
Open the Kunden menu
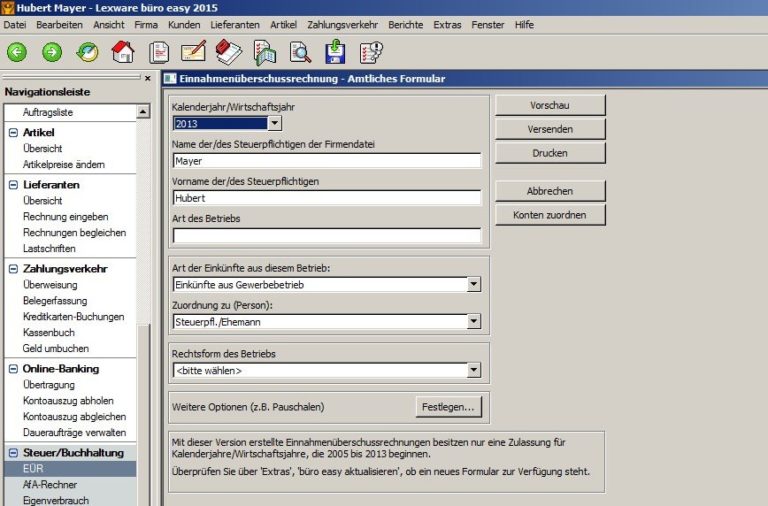tap(184, 24)
